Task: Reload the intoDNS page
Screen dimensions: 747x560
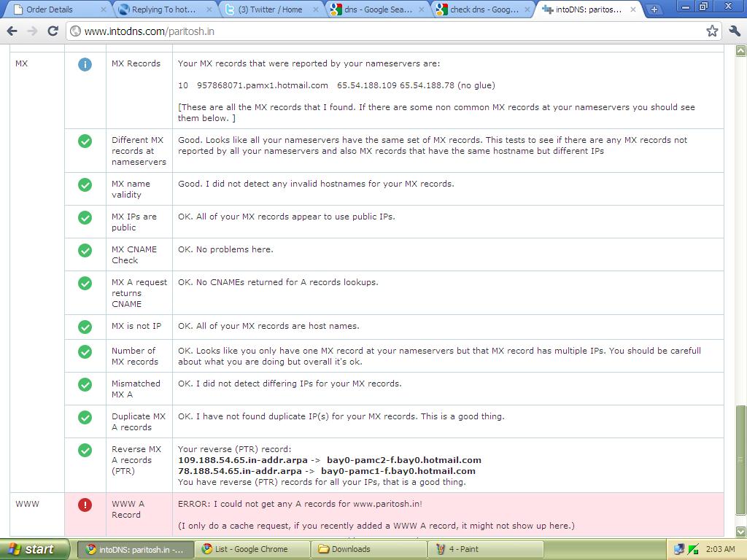Action: point(52,32)
